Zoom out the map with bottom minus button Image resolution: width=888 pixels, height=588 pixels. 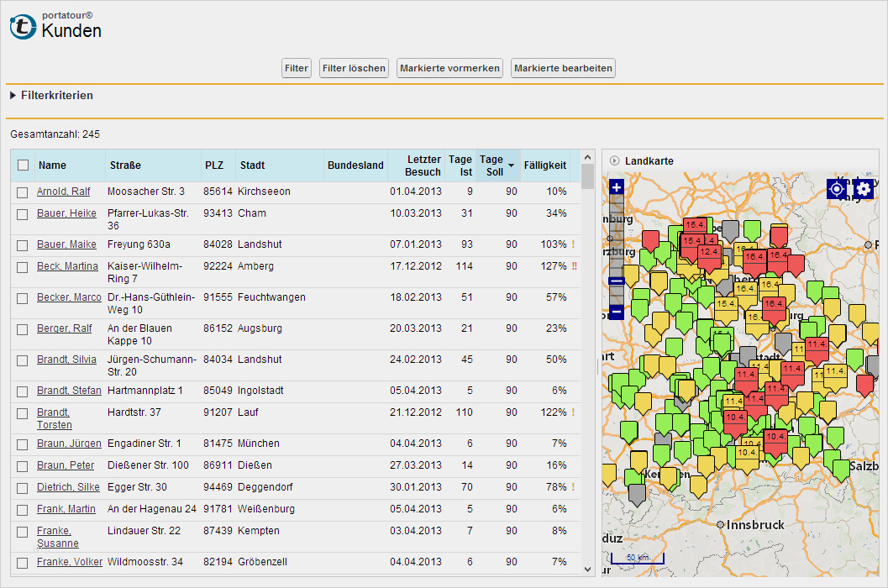point(616,312)
